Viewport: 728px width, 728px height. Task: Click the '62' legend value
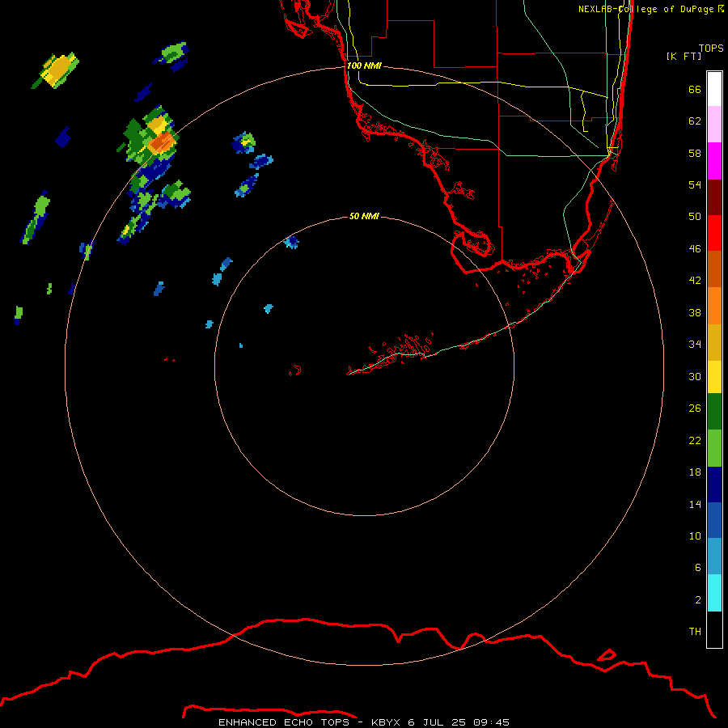(695, 121)
